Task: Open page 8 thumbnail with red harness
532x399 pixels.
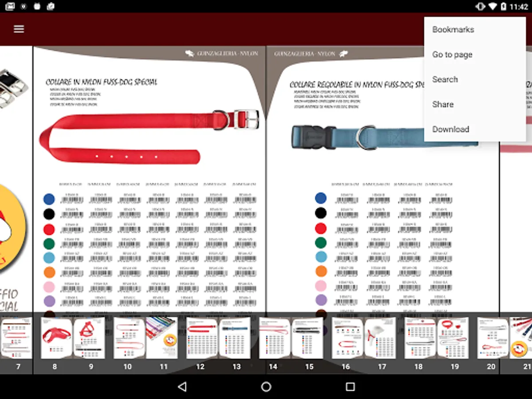Action: pyautogui.click(x=56, y=338)
